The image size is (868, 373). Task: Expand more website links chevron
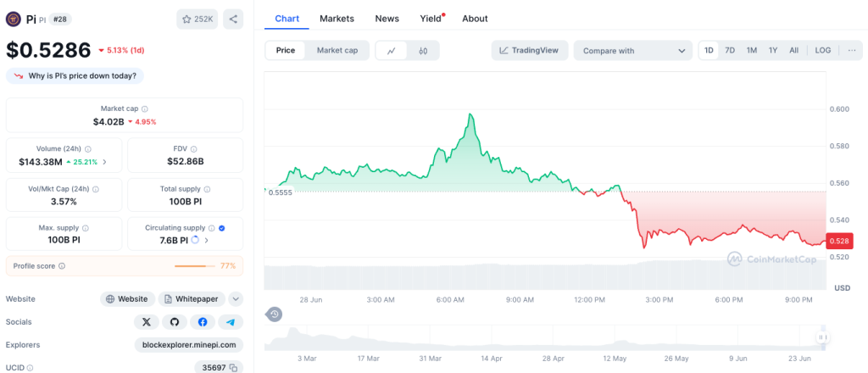[236, 299]
